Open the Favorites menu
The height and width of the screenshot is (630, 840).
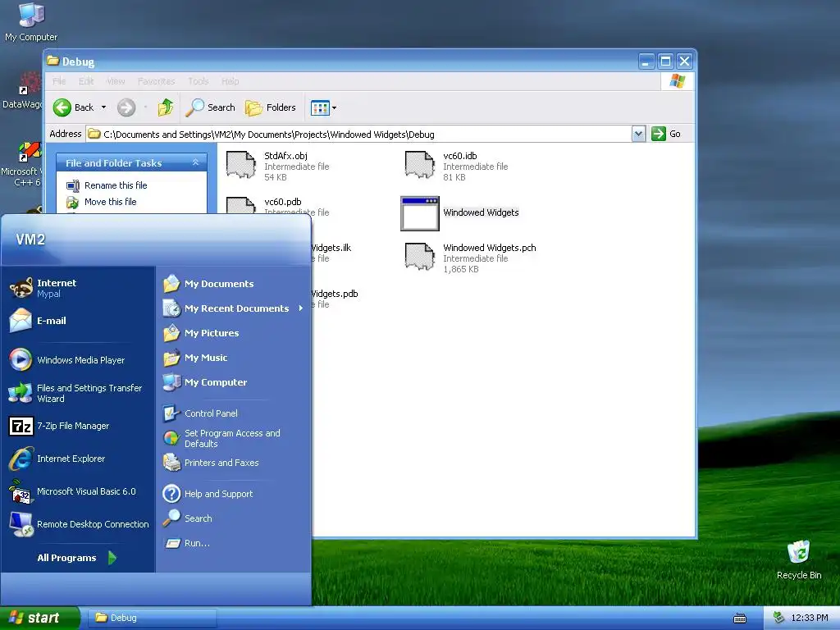click(156, 81)
